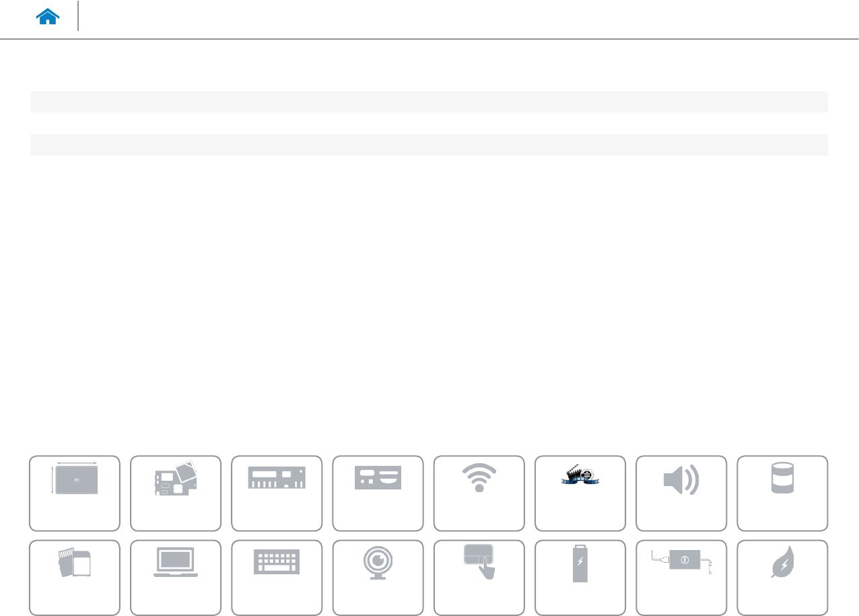Open the Display laptop-screen tile
859x616 pixels.
coord(176,578)
